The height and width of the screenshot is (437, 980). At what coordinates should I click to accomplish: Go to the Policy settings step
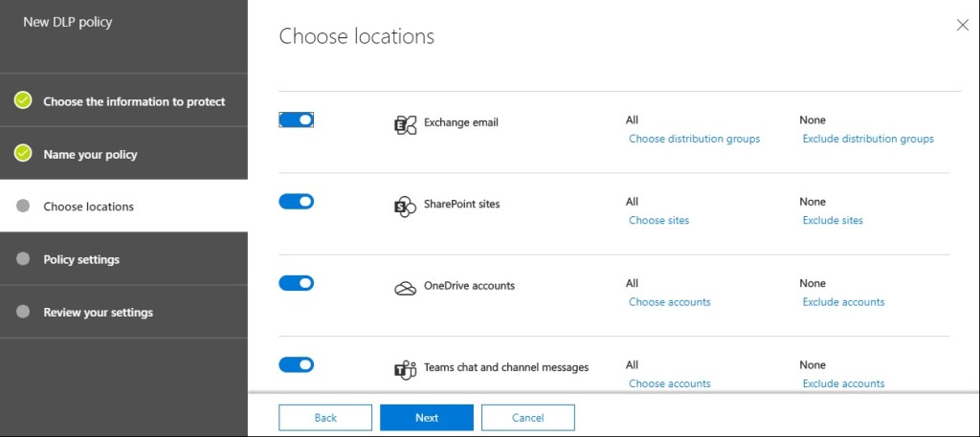click(x=81, y=259)
